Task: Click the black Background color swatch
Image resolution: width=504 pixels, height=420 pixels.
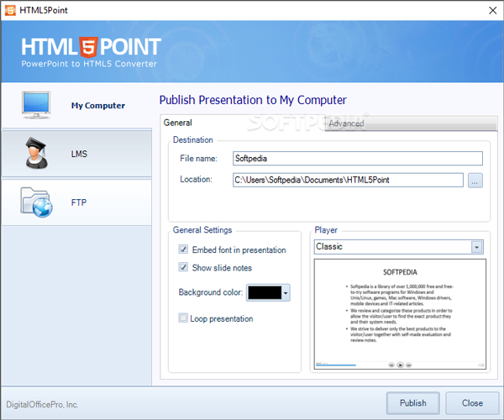Action: coord(264,292)
